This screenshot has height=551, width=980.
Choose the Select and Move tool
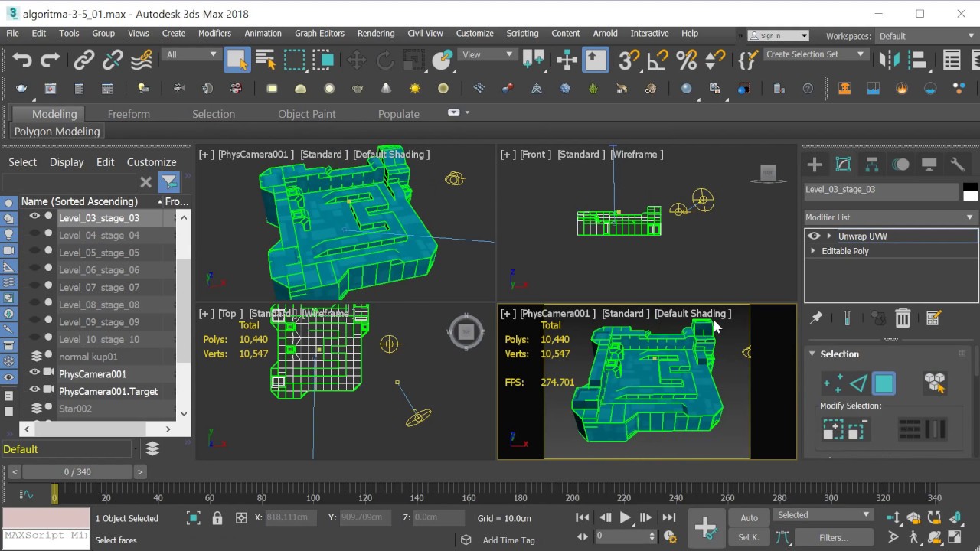357,60
